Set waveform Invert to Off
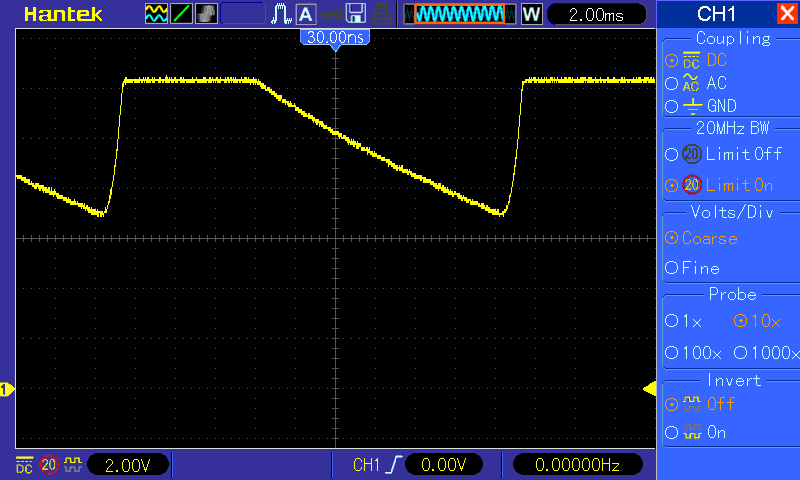800x480 pixels. click(671, 405)
